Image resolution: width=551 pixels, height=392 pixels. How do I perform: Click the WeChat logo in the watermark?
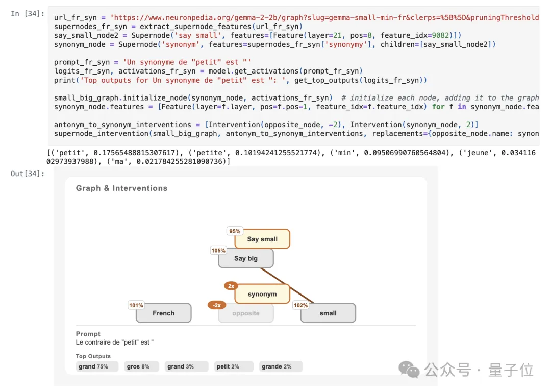pyautogui.click(x=409, y=370)
